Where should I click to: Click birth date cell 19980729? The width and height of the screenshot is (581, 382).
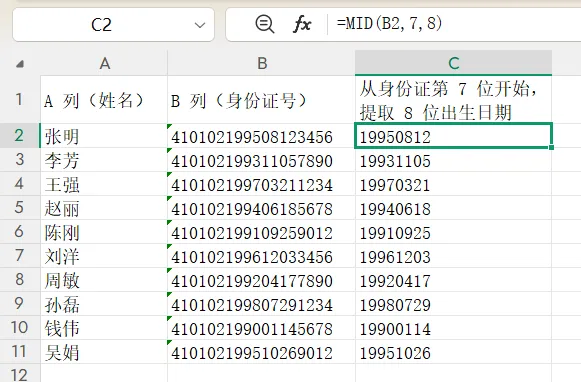(454, 304)
